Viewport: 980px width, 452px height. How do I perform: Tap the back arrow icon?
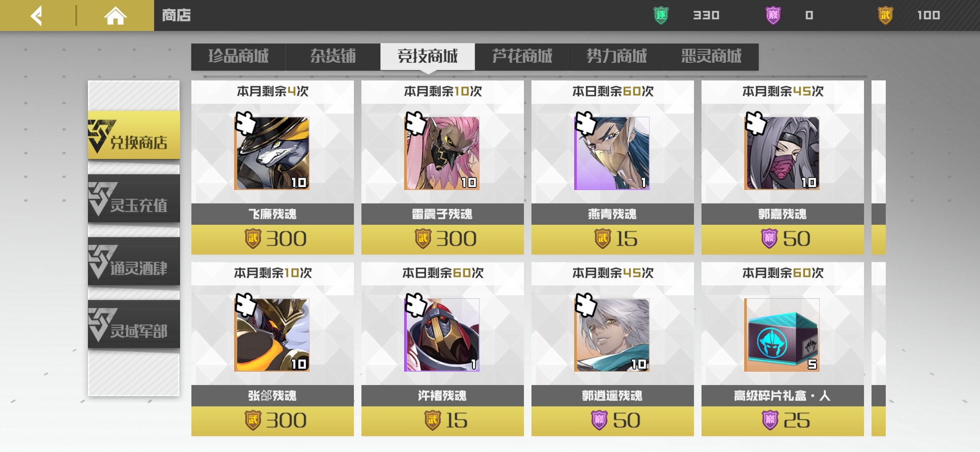36,16
